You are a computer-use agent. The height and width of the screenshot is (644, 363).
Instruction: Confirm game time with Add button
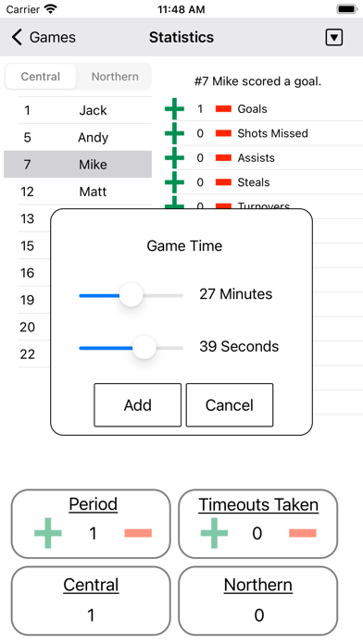tap(137, 405)
